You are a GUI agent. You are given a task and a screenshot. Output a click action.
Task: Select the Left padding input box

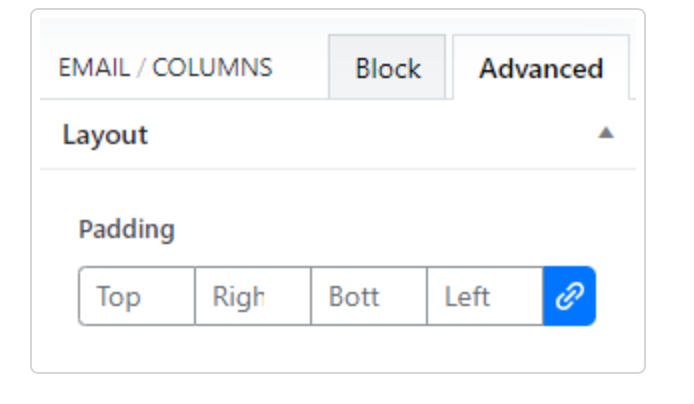pos(485,296)
